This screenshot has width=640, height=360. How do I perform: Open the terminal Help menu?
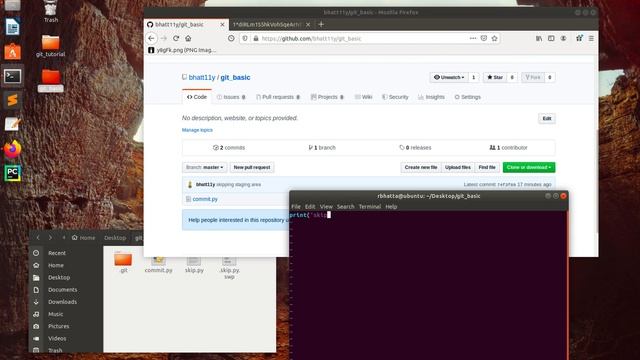pyautogui.click(x=391, y=207)
